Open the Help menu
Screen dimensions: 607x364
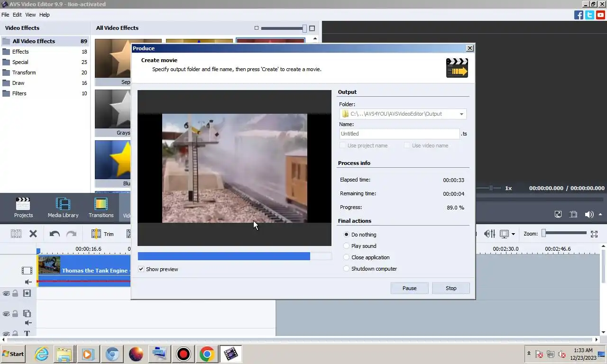point(44,15)
